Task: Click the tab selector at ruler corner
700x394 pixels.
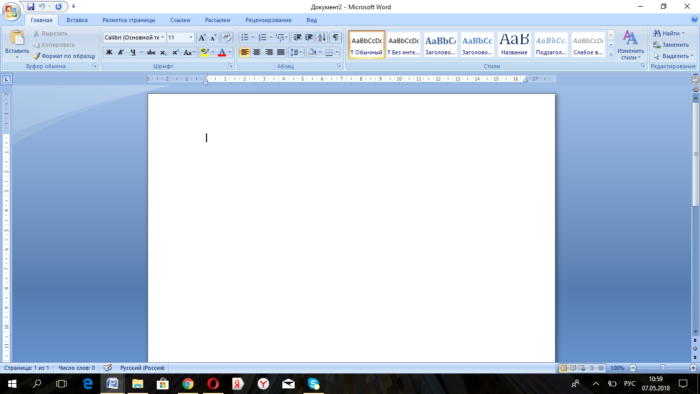Action: coord(6,79)
